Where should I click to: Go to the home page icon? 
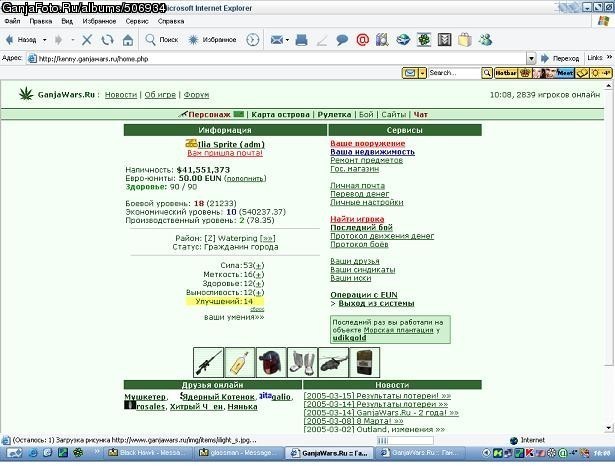tap(128, 40)
